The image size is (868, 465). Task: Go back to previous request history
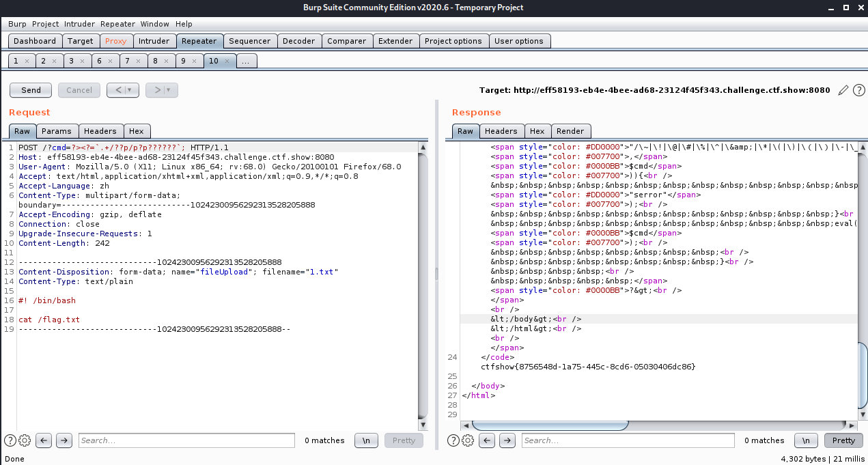[x=117, y=90]
